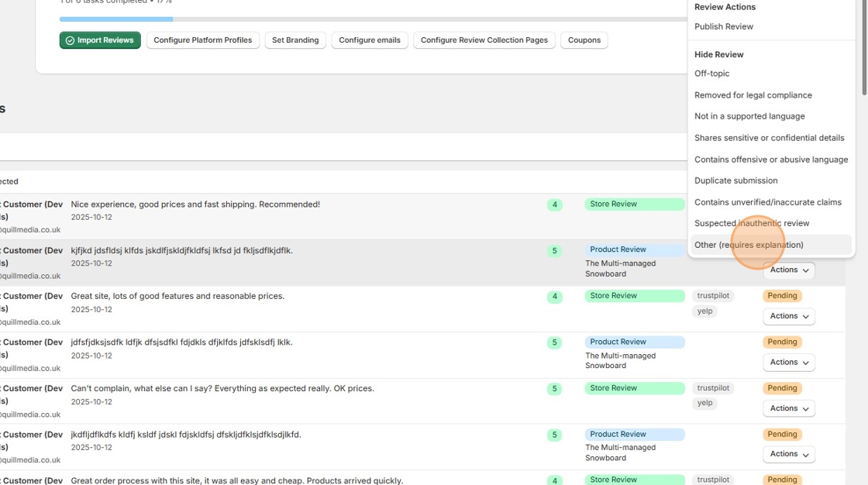Open Configure Review Collection Pages task
This screenshot has height=485, width=868.
(484, 40)
